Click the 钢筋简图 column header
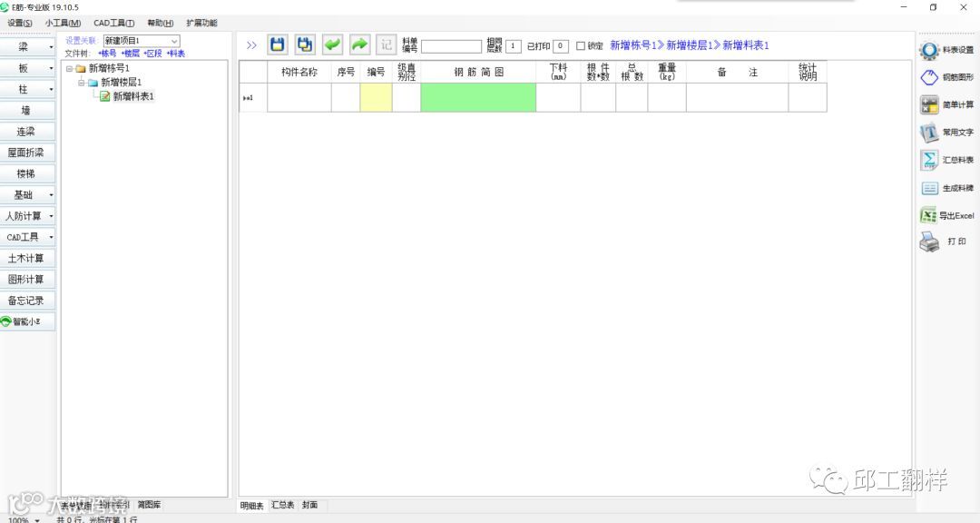The width and height of the screenshot is (980, 523). tap(478, 72)
